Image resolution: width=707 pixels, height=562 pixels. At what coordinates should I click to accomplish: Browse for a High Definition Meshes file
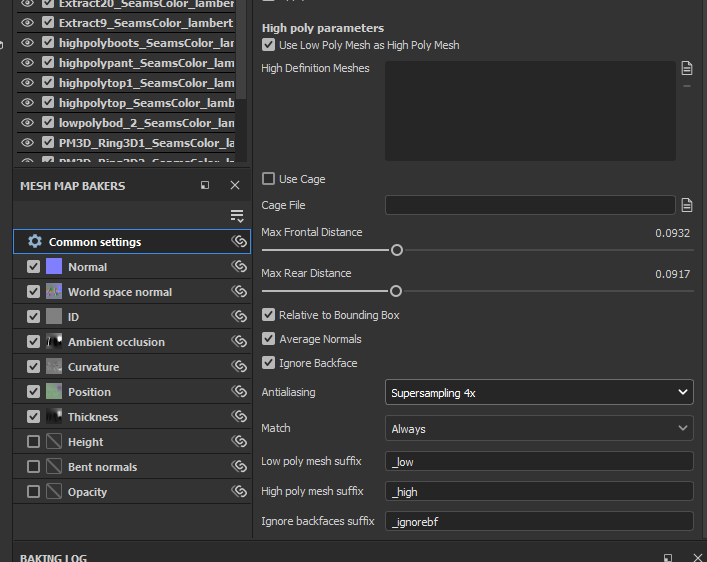click(687, 68)
